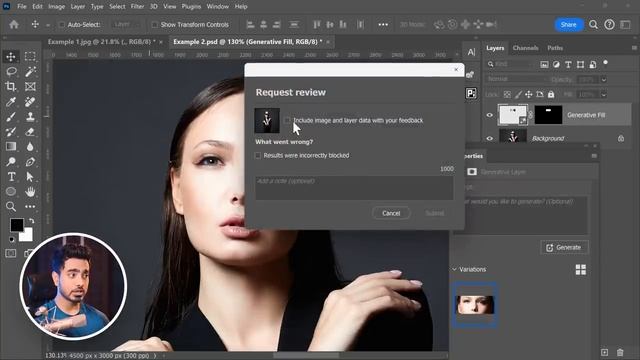The height and width of the screenshot is (360, 640).
Task: Swap foreground and background colors
Action: (x=31, y=221)
